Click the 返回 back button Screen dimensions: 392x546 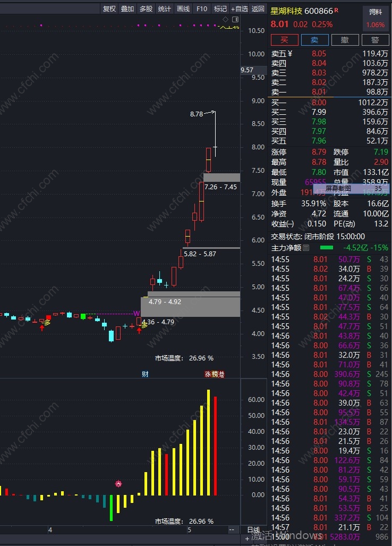click(258, 9)
